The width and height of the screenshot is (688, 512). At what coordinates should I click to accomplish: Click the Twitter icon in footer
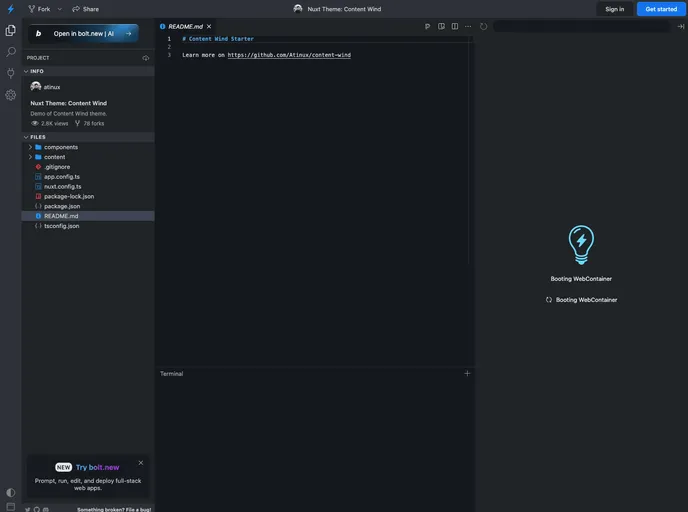coord(28,509)
